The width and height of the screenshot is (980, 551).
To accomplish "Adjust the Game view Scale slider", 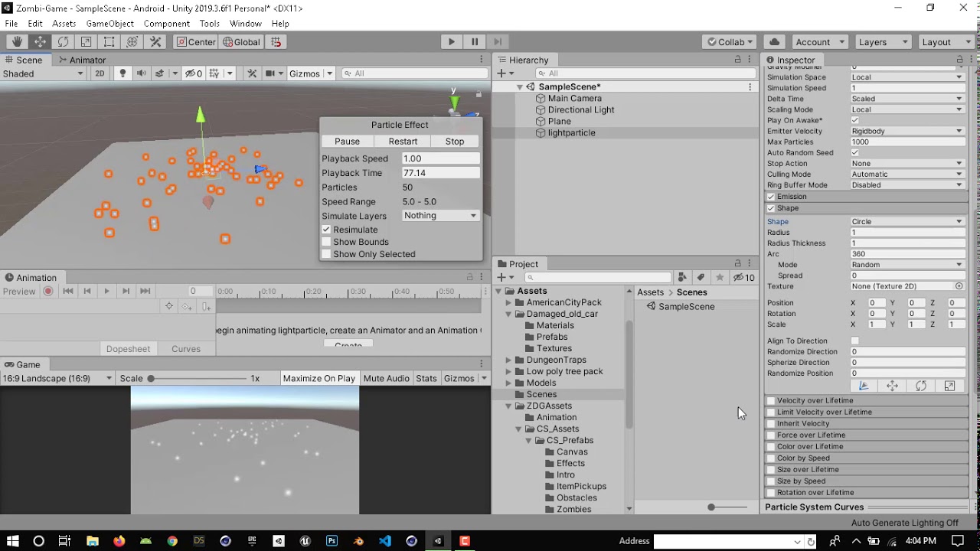I will tap(197, 378).
